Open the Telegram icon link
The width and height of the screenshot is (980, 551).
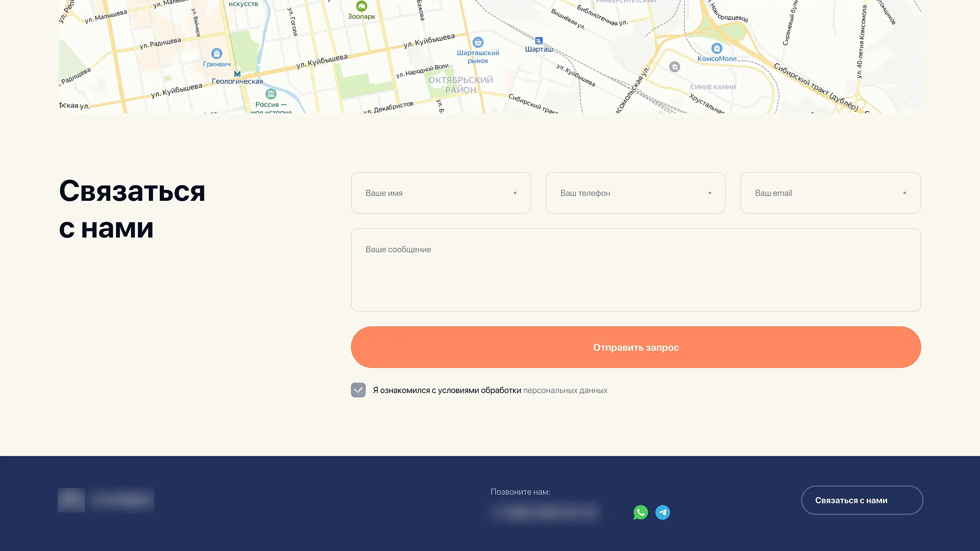[662, 512]
